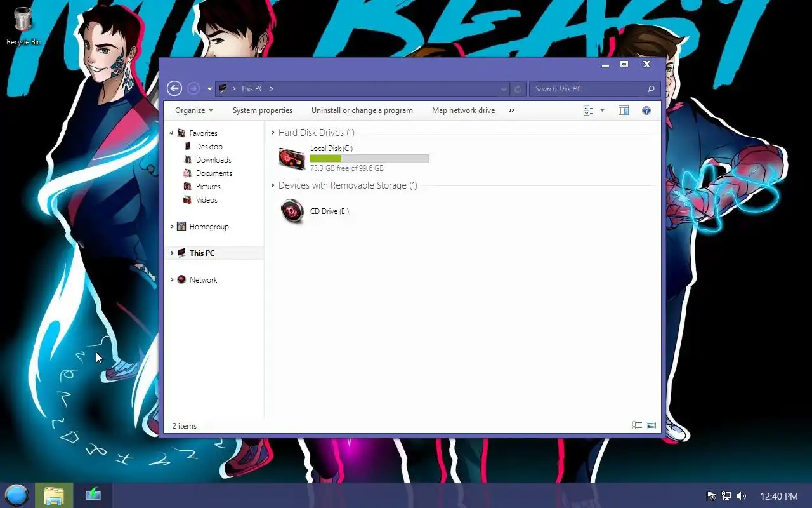Image resolution: width=812 pixels, height=508 pixels.
Task: Click the Network globe icon in sidebar
Action: 181,279
